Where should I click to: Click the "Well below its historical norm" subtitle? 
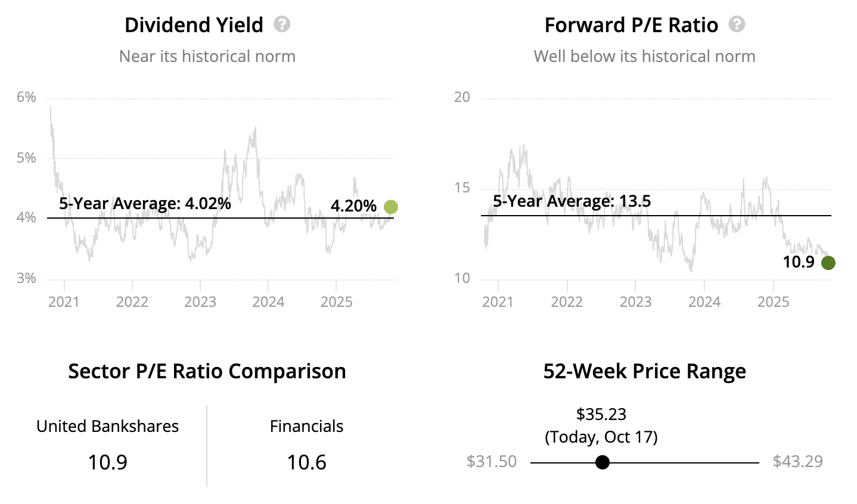pos(644,56)
